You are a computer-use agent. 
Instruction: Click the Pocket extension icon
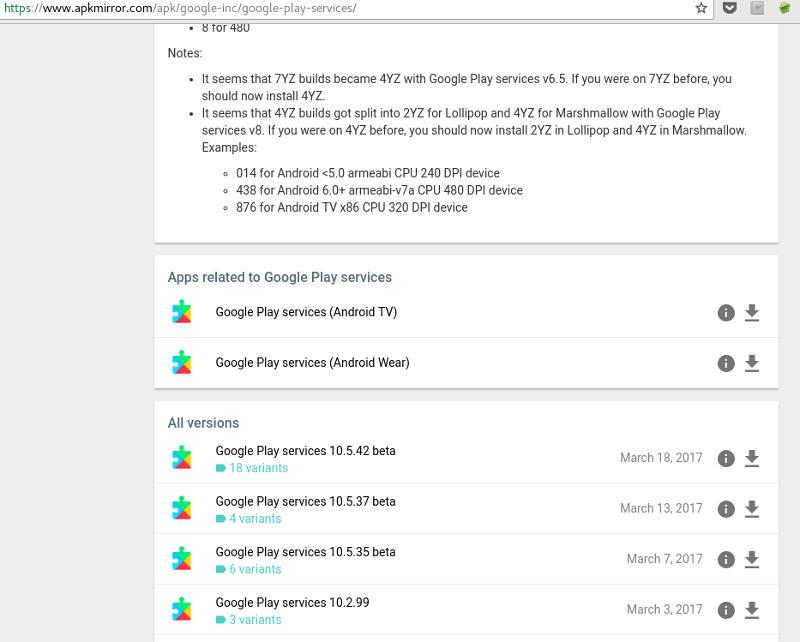coord(730,8)
